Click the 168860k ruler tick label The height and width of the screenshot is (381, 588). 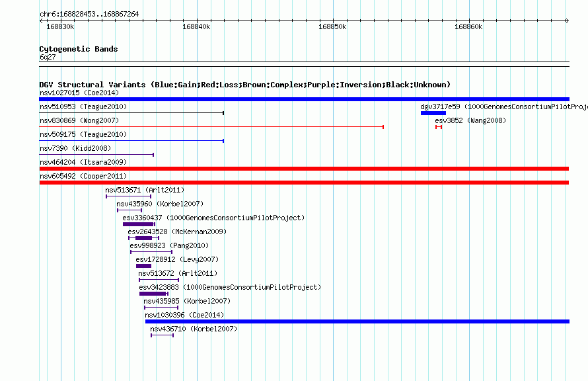coord(469,27)
